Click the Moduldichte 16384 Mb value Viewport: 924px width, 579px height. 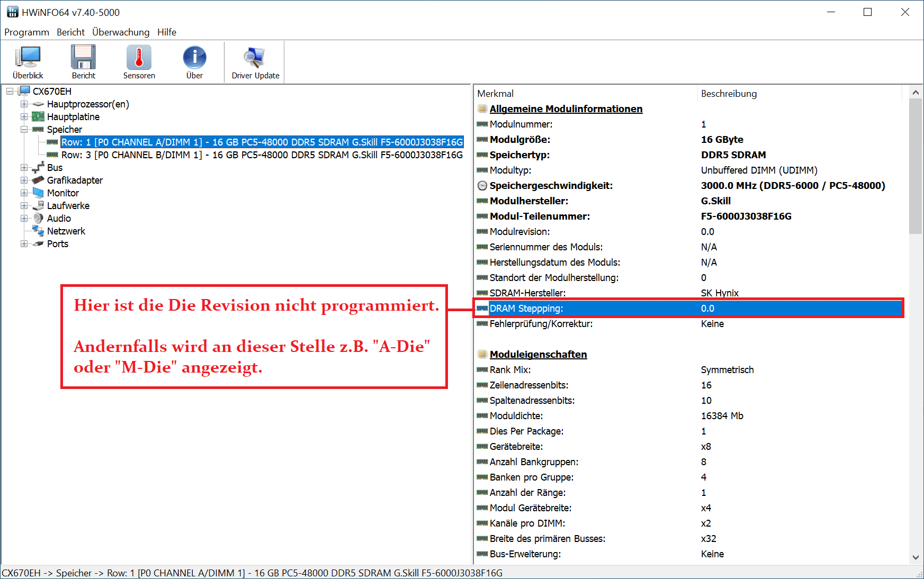(722, 415)
